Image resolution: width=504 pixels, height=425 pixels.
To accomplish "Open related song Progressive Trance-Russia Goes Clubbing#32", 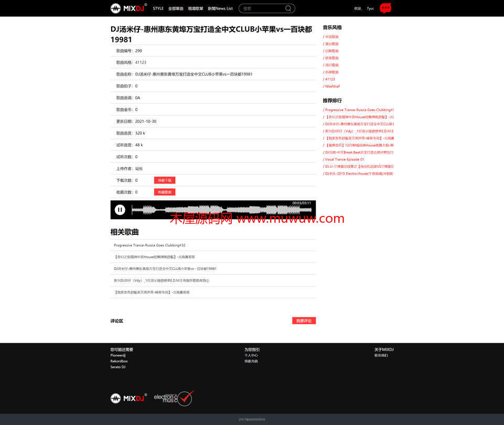I will [x=149, y=245].
